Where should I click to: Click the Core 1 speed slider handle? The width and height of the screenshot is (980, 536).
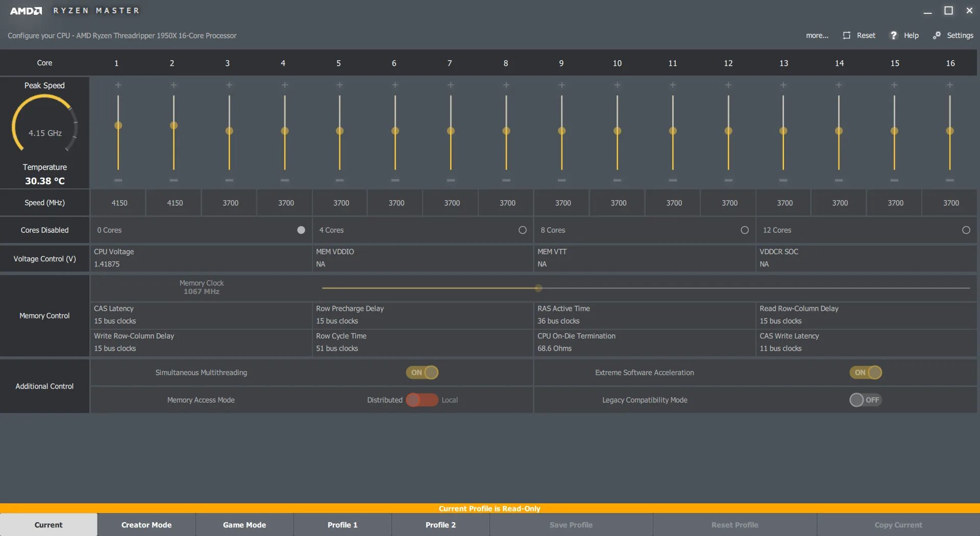coord(118,126)
